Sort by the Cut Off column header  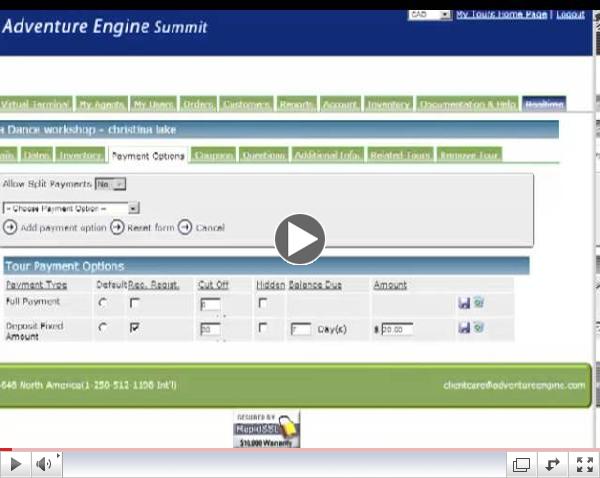point(213,285)
